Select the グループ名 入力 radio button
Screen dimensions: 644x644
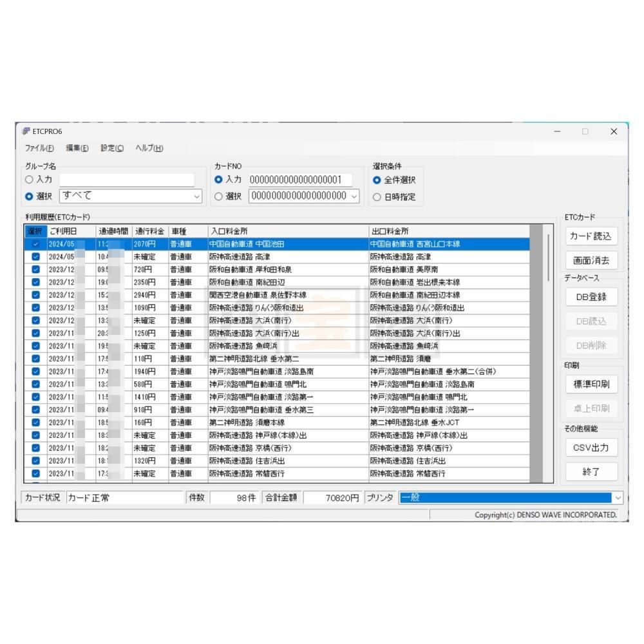[29, 180]
